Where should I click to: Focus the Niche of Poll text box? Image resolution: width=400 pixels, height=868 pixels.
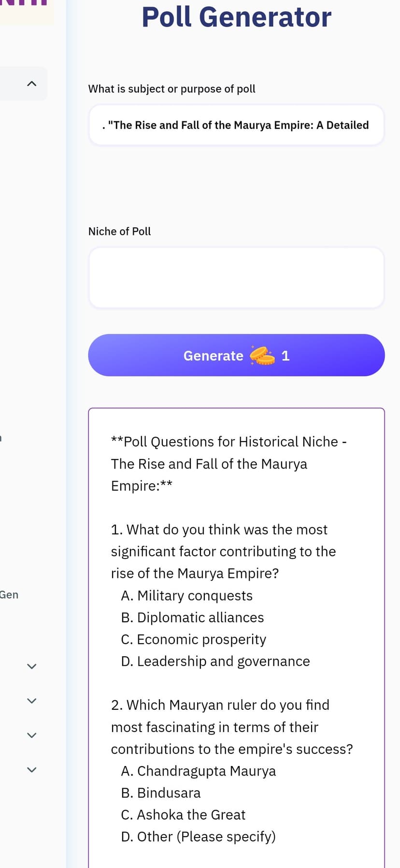click(236, 278)
